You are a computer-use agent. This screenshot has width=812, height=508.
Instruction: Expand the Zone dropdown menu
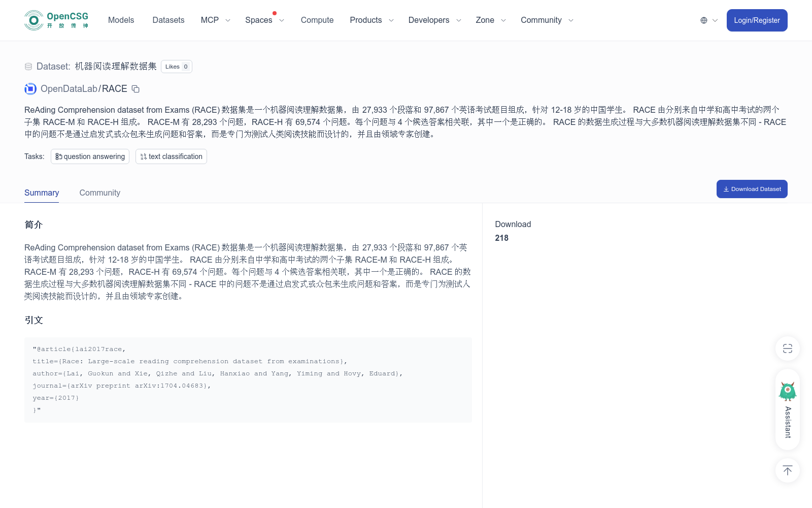(491, 20)
